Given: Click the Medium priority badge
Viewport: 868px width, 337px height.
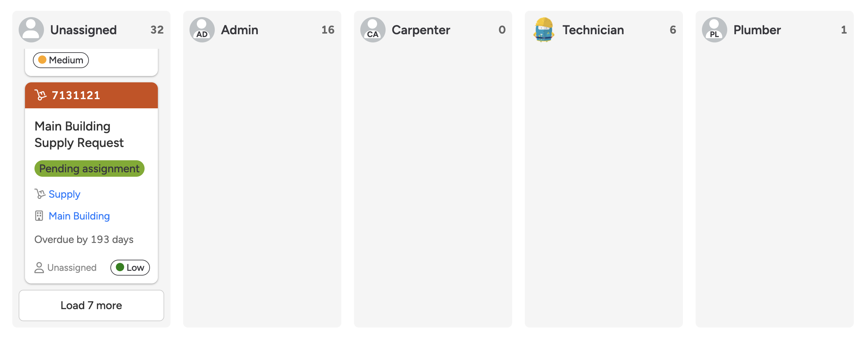Looking at the screenshot, I should [61, 60].
